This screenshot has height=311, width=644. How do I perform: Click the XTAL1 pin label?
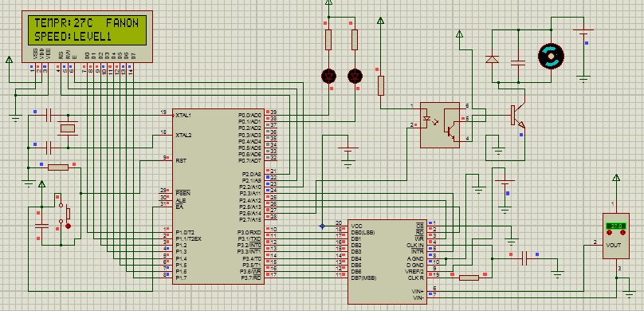(183, 116)
